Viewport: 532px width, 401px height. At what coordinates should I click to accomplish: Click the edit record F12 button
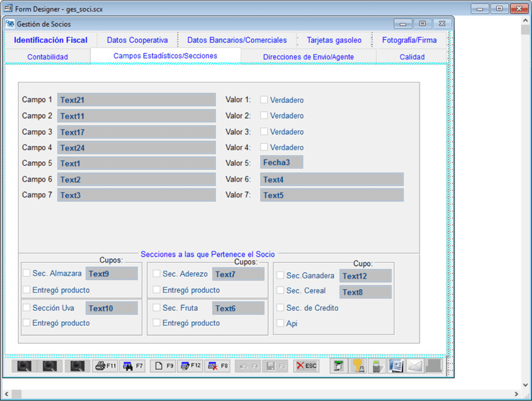coord(190,366)
